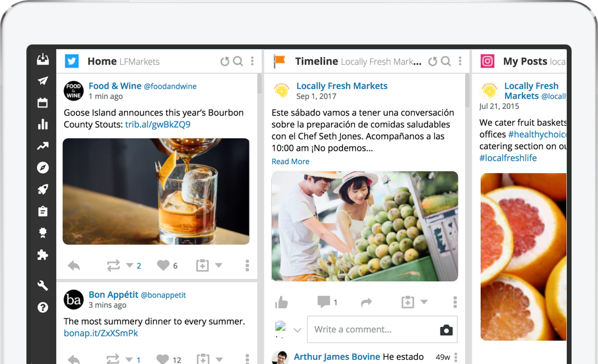
Task: Comment on the Locally Fresh Markets post
Action: click(324, 302)
